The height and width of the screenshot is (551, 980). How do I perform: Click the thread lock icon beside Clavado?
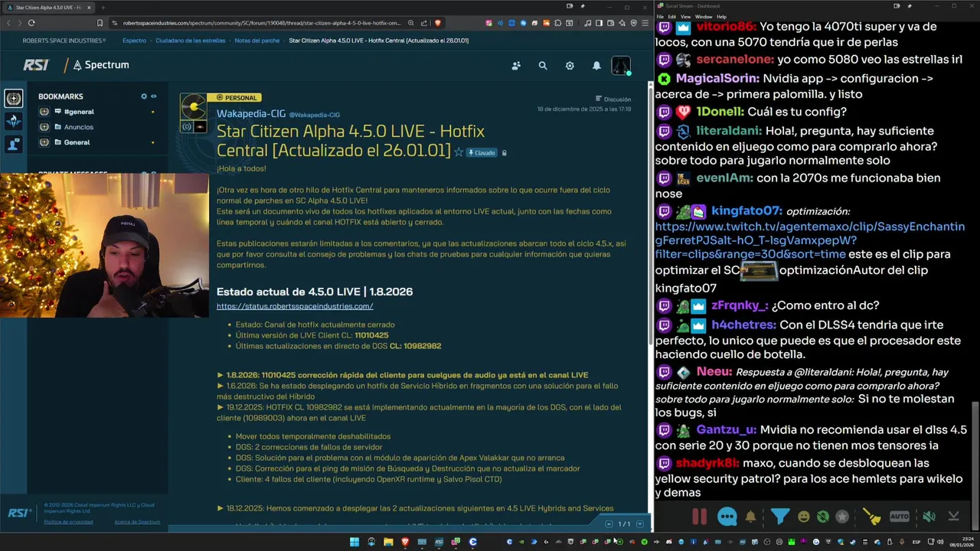coord(504,153)
